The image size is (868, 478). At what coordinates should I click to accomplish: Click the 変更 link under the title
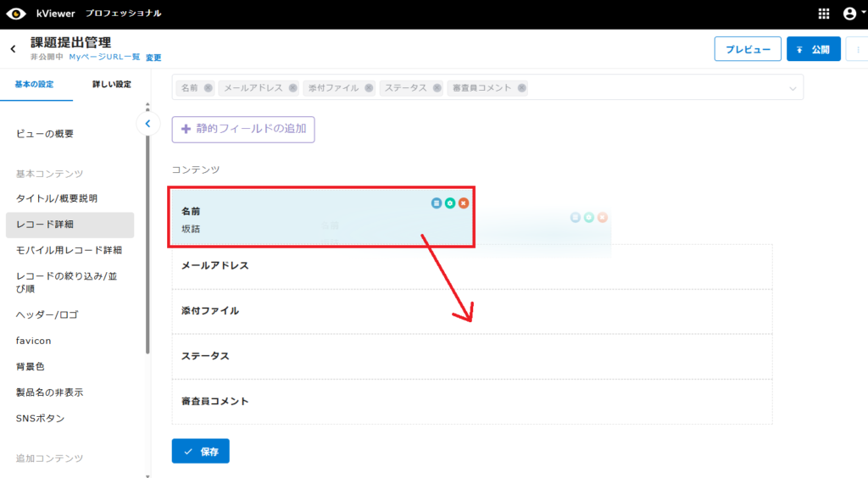[153, 58]
